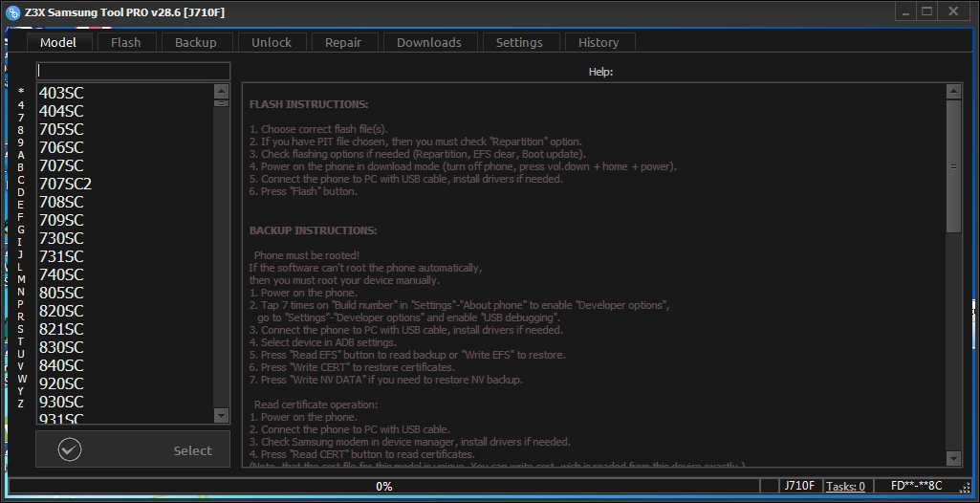
Task: Switch to the Downloads tab
Action: point(428,42)
